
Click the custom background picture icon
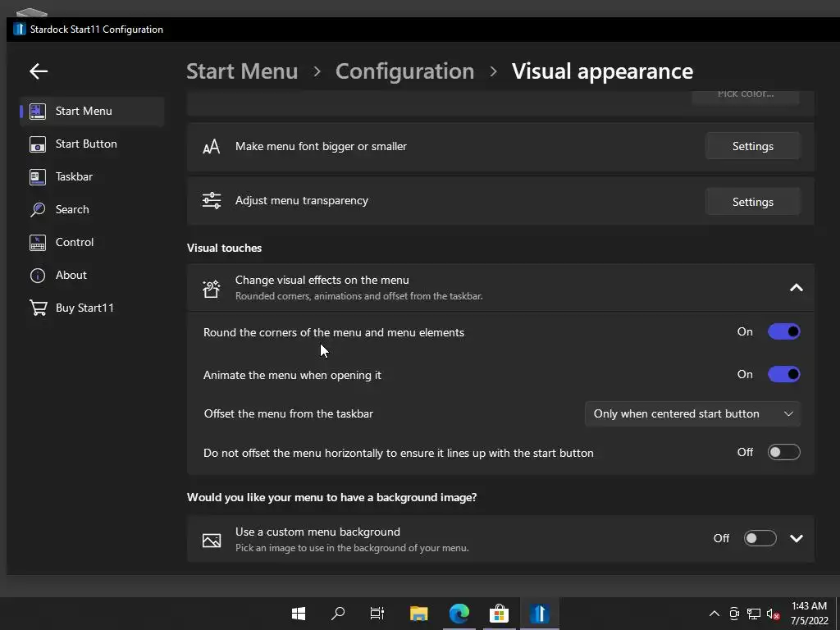(211, 540)
